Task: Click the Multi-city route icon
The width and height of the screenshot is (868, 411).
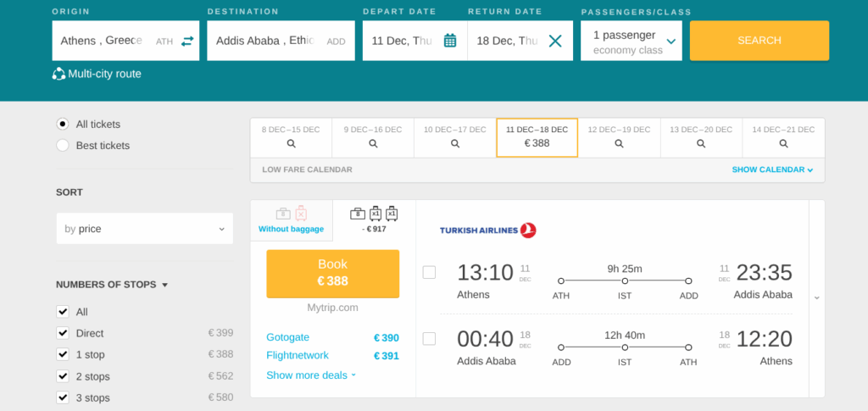Action: click(x=58, y=74)
